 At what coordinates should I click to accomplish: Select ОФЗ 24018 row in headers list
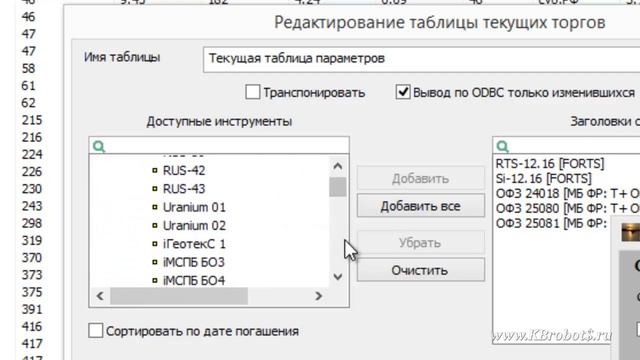tap(567, 193)
